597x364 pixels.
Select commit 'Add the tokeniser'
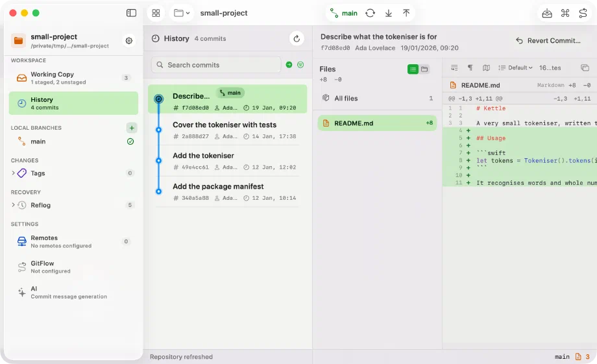tap(228, 161)
